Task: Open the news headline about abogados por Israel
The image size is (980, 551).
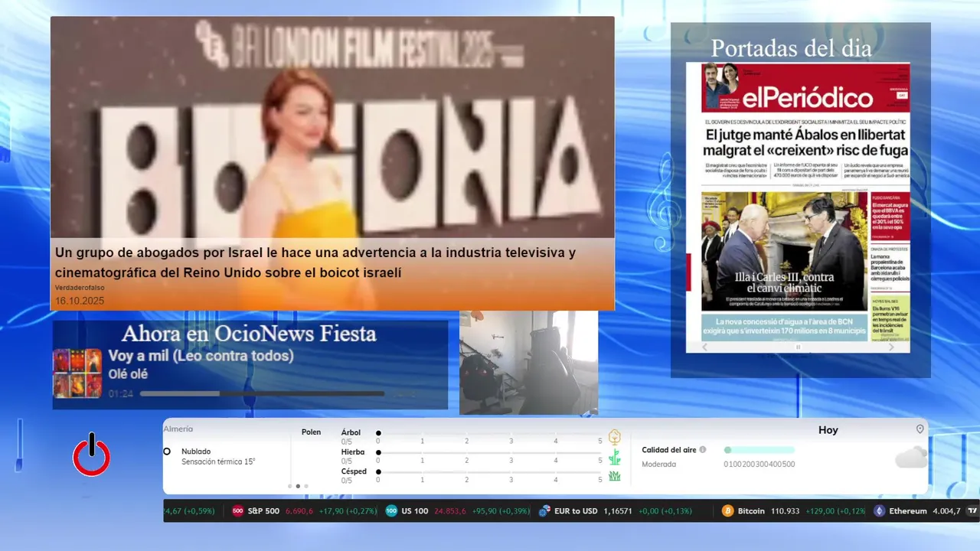Action: [x=315, y=262]
